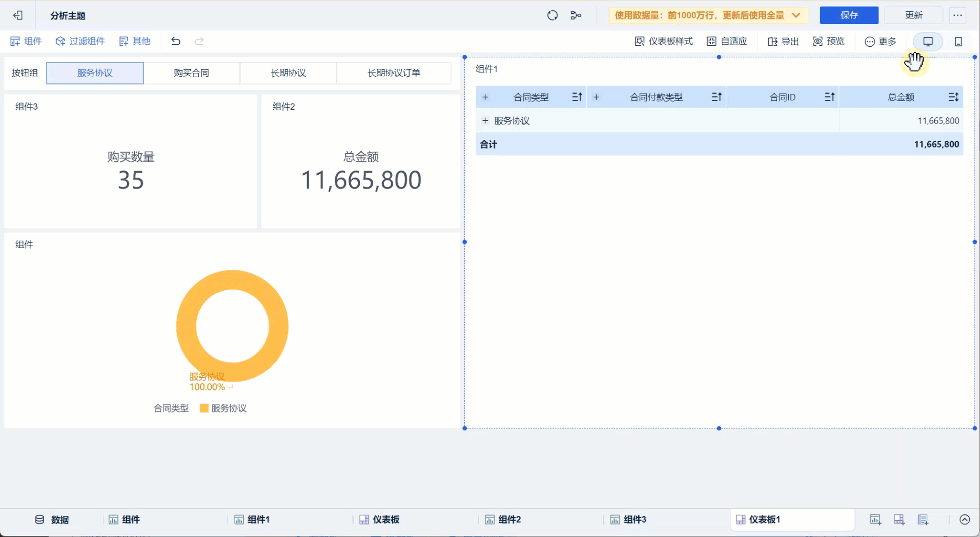This screenshot has height=537, width=980.
Task: Open the data lineage icon in header
Action: tap(576, 15)
